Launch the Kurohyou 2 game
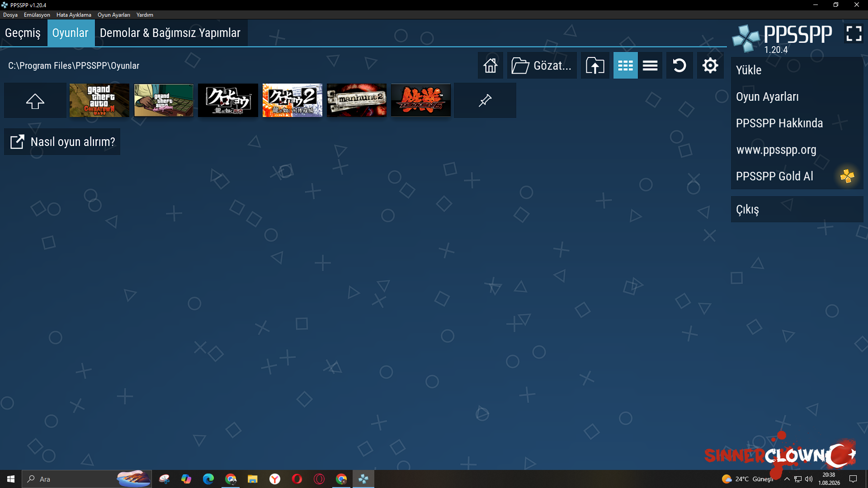Image resolution: width=868 pixels, height=488 pixels. pyautogui.click(x=292, y=100)
